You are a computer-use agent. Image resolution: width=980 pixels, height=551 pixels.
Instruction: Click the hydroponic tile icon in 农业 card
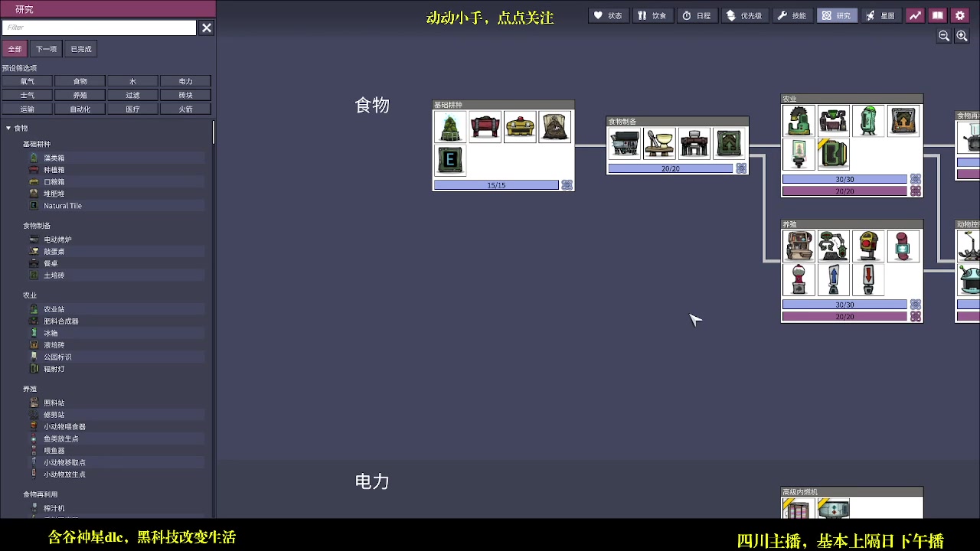(903, 121)
